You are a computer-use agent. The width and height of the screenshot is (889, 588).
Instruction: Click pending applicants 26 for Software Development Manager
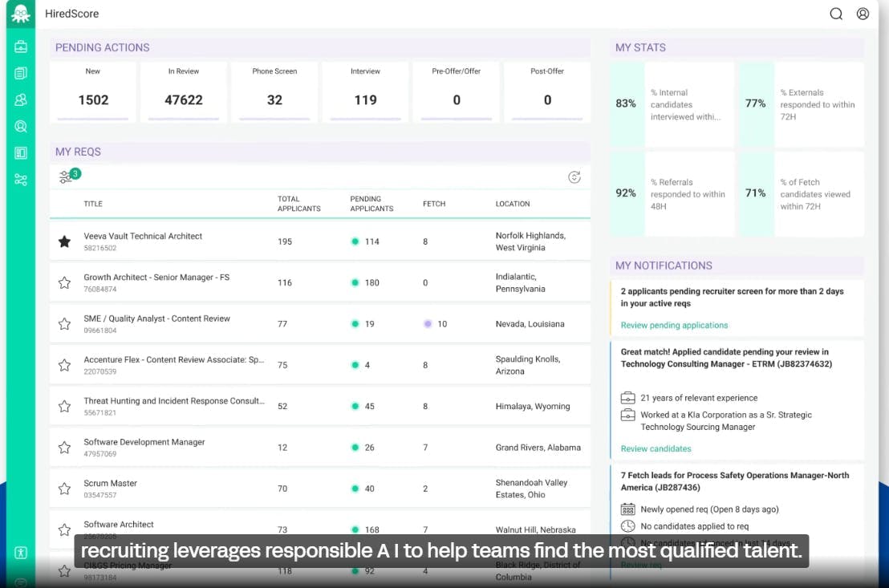click(x=370, y=448)
